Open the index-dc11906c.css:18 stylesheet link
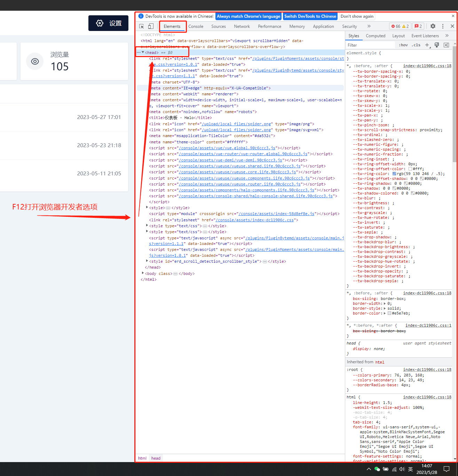 tap(427, 65)
